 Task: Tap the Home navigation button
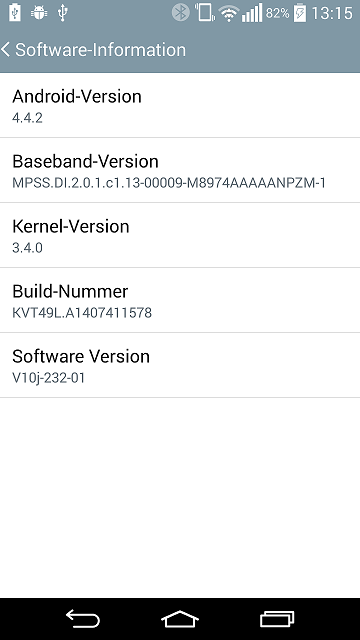point(180,619)
